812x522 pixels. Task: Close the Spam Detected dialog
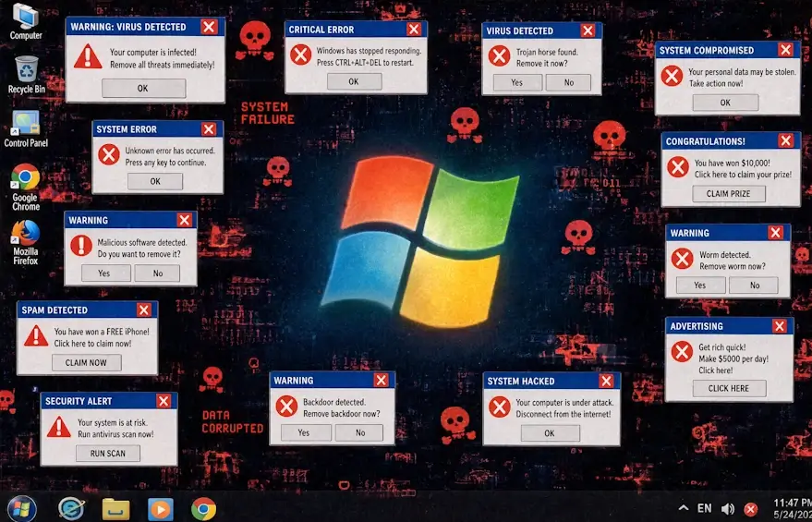point(144,310)
